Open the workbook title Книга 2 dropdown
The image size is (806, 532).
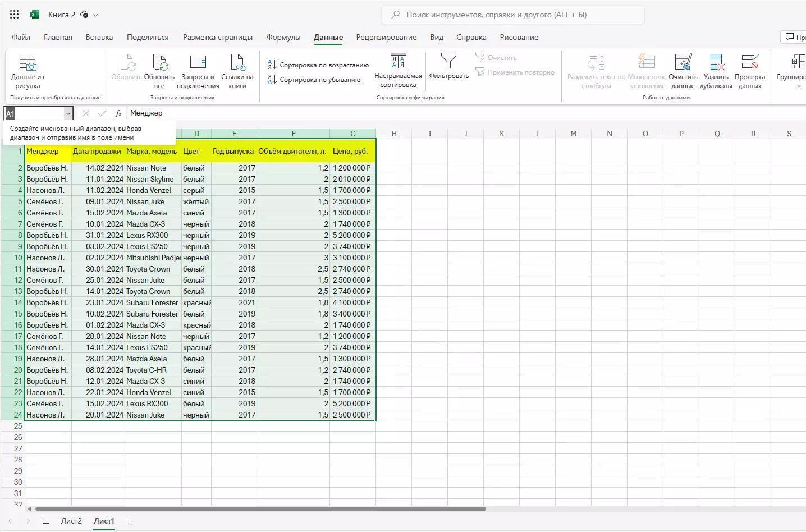[x=95, y=15]
